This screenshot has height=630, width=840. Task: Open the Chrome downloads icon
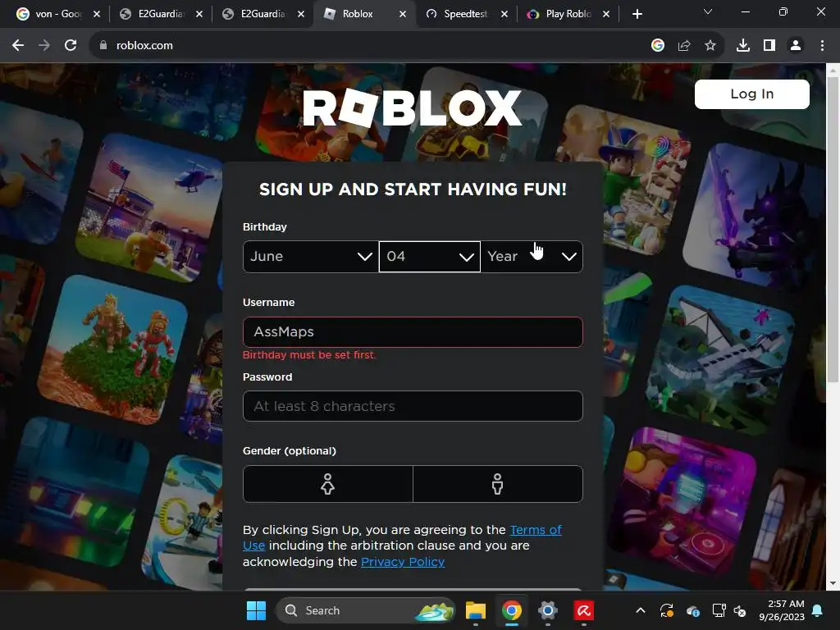[743, 46]
